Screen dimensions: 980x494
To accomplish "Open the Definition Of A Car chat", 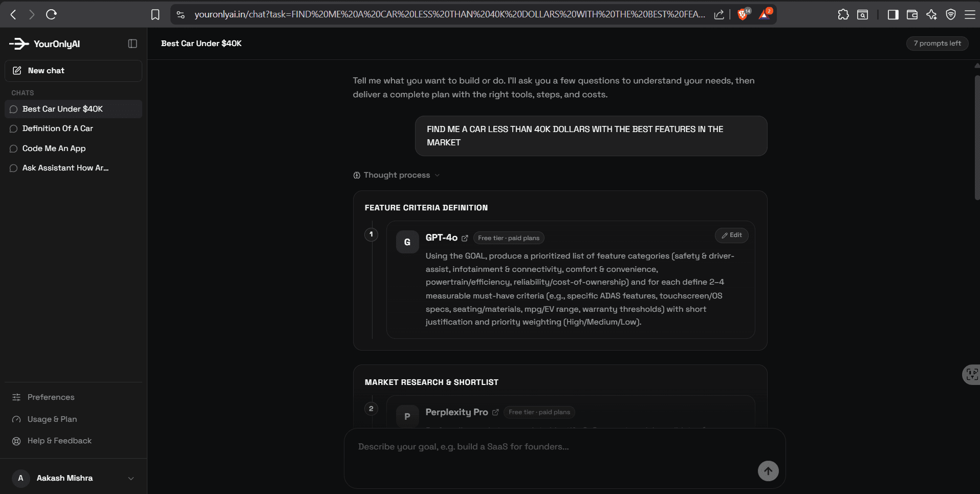I will (73, 128).
